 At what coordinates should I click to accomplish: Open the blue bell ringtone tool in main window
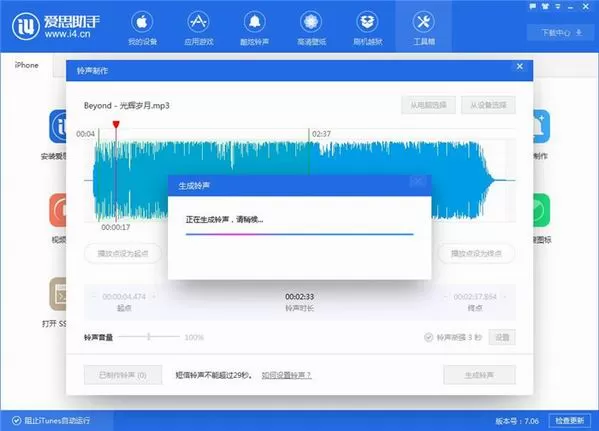click(x=541, y=126)
